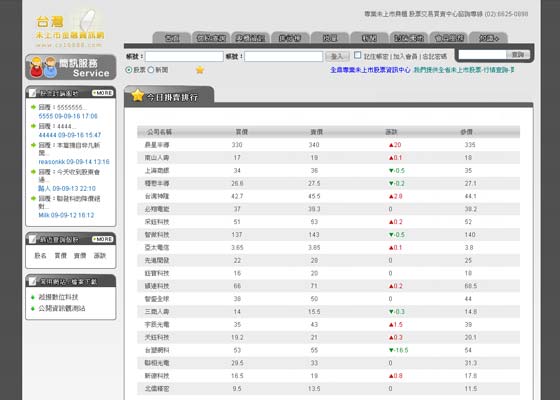
Task: Open the 忘記密碼 link
Action: [435, 56]
